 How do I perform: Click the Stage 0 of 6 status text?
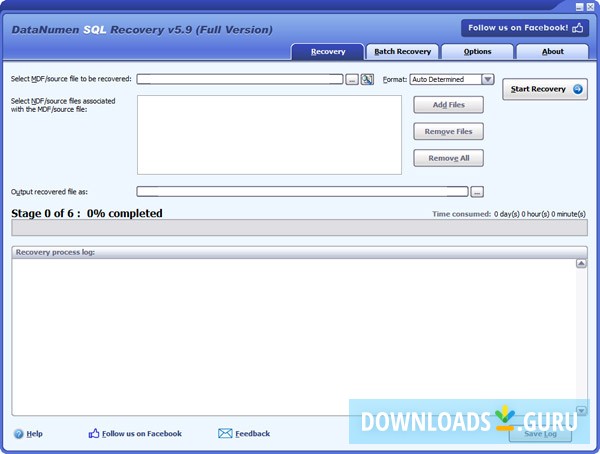click(x=87, y=213)
